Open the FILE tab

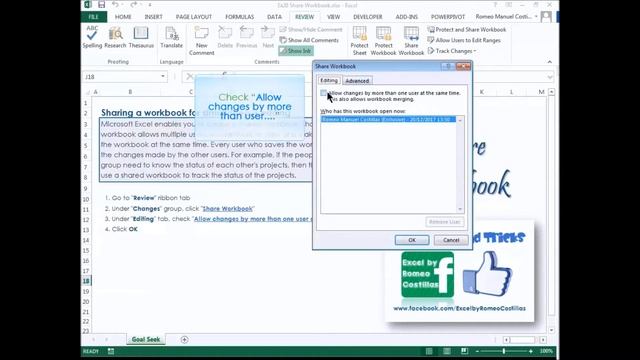(93, 17)
